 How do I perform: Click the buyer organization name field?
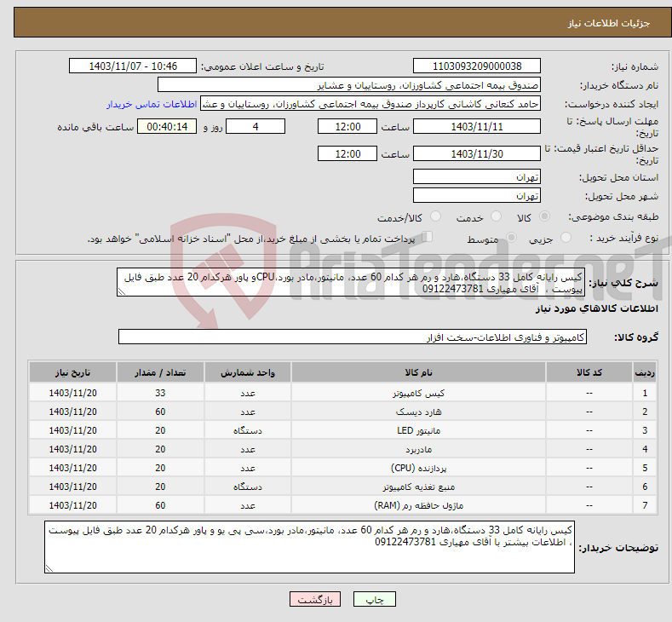coord(349,85)
